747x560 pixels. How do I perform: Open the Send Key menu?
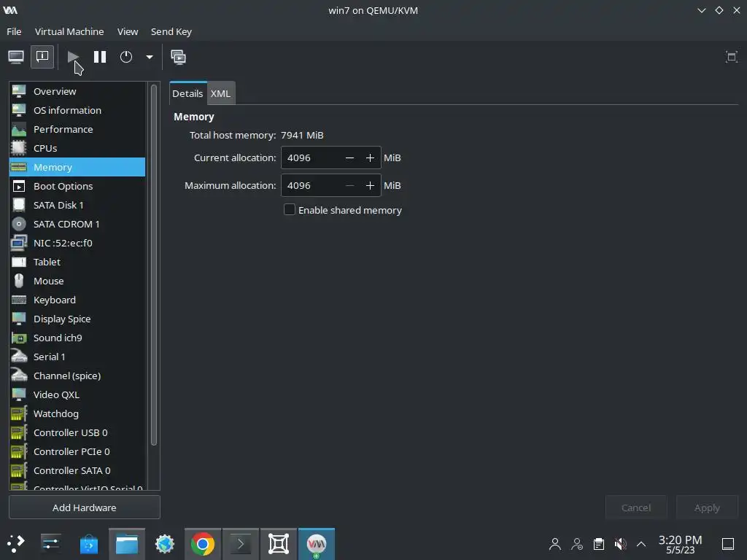171,31
